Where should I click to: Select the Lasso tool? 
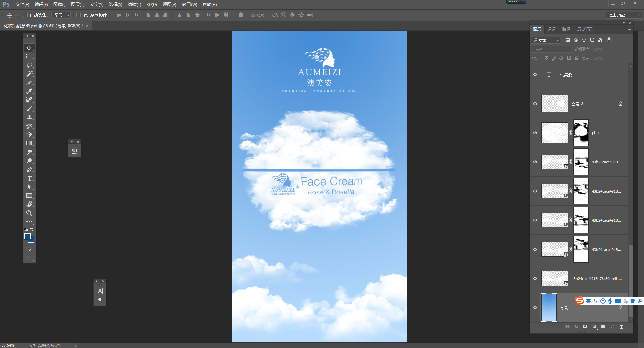point(29,65)
